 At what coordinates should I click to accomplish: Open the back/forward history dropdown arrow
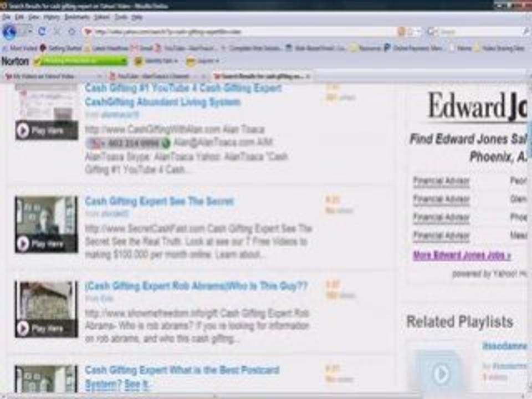pyautogui.click(x=30, y=32)
